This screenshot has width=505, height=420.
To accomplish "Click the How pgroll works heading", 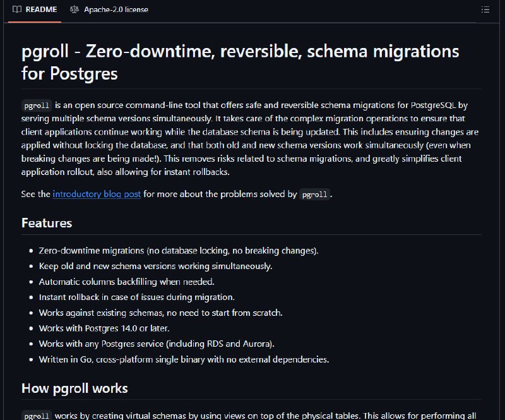I will (74, 388).
